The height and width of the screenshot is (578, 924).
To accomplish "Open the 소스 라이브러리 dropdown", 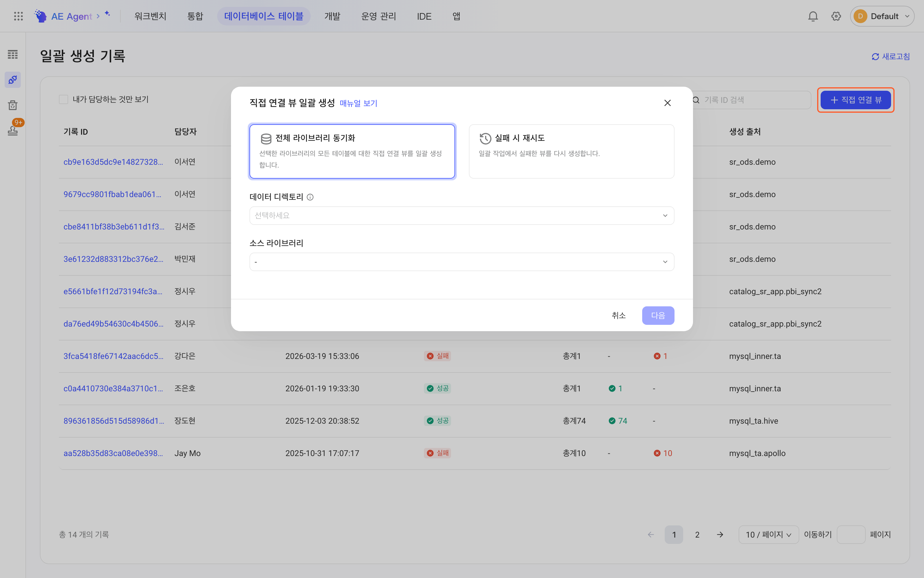I will [x=462, y=262].
